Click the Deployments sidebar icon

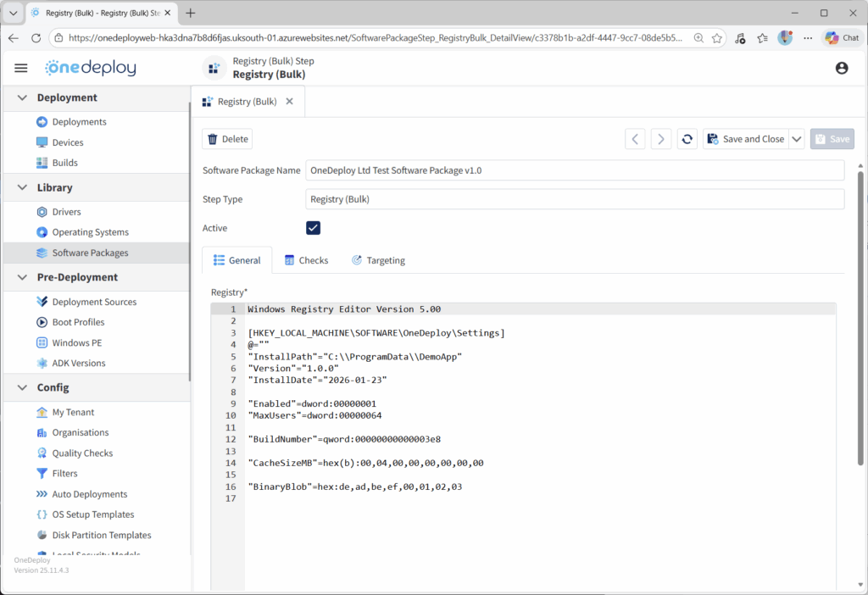tap(42, 122)
